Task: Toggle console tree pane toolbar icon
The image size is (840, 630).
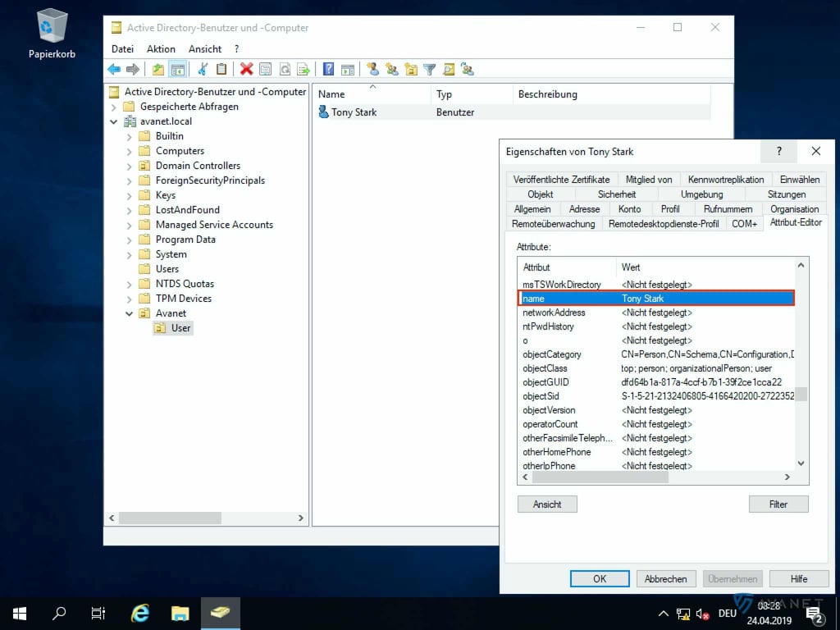Action: (x=177, y=69)
